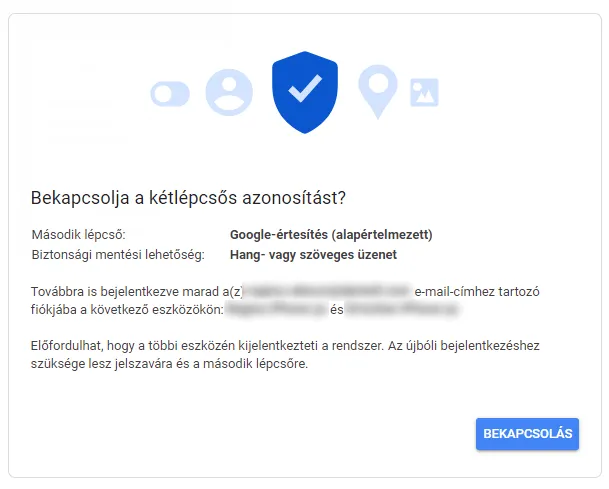Click the blurred e-mail address

pos(328,291)
